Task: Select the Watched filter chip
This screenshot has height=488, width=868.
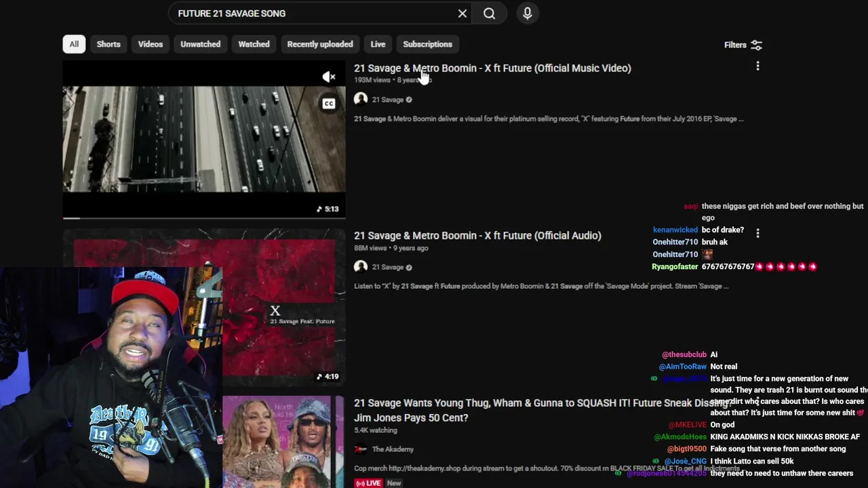Action: point(254,44)
